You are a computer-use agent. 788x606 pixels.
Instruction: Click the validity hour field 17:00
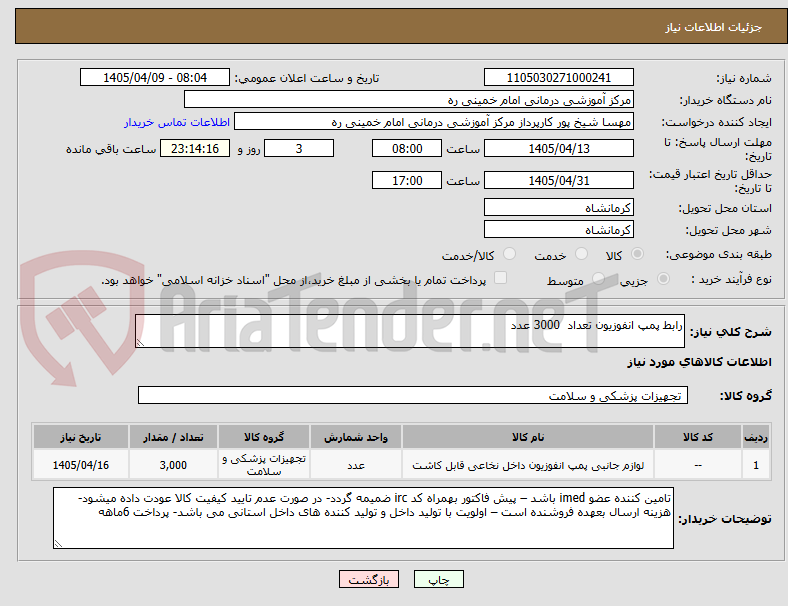click(407, 180)
